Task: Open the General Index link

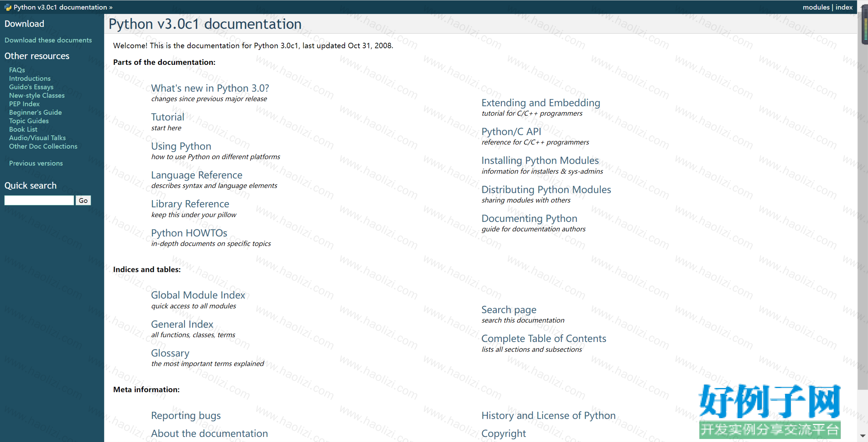Action: (182, 324)
